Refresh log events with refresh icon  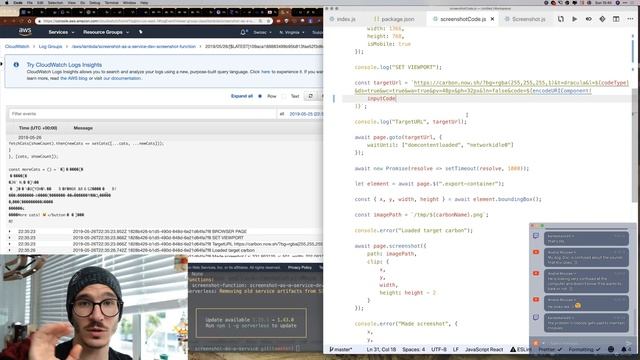coord(310,96)
